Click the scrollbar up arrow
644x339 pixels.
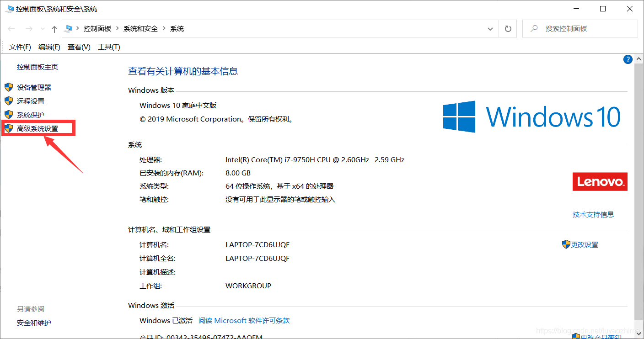[639, 58]
